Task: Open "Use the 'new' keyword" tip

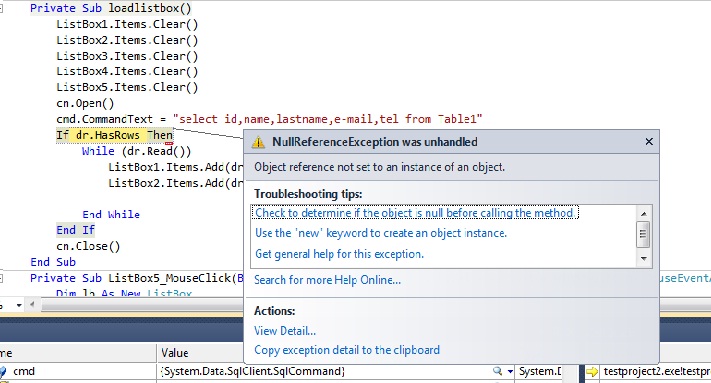Action: tap(381, 233)
